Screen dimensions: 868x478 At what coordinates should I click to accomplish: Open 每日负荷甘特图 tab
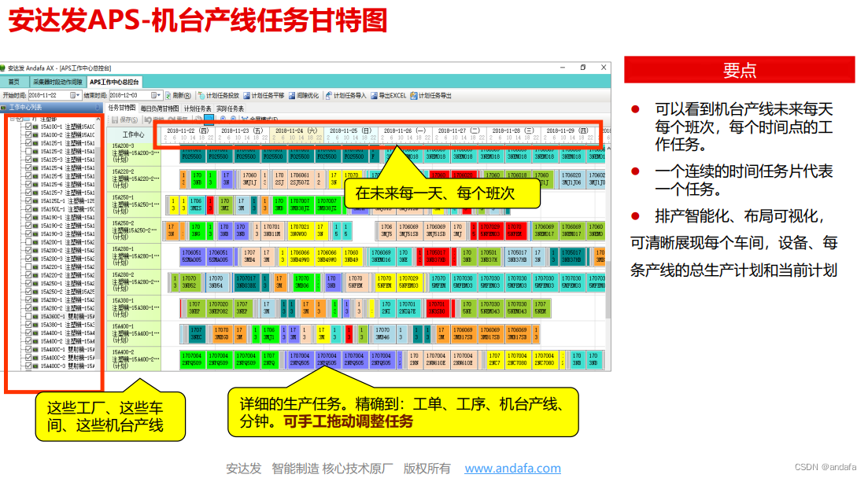coord(160,108)
